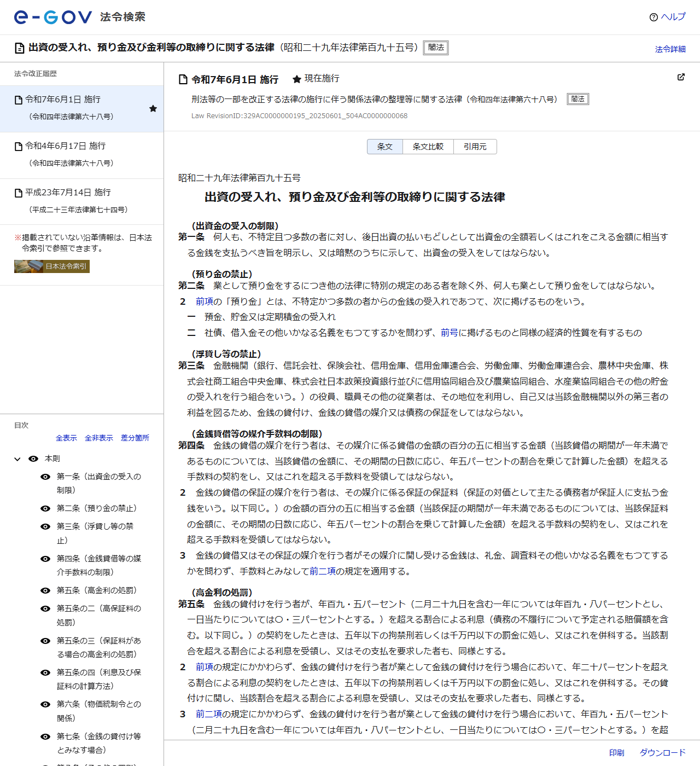The height and width of the screenshot is (766, 700).
Task: Select the 平成23年7月14日 施行 revision entry
Action: pyautogui.click(x=82, y=201)
